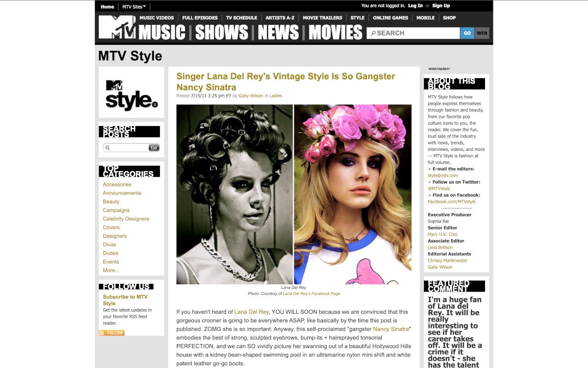The image size is (588, 368).
Task: Open author Gaby Wilson in byline
Action: [251, 96]
